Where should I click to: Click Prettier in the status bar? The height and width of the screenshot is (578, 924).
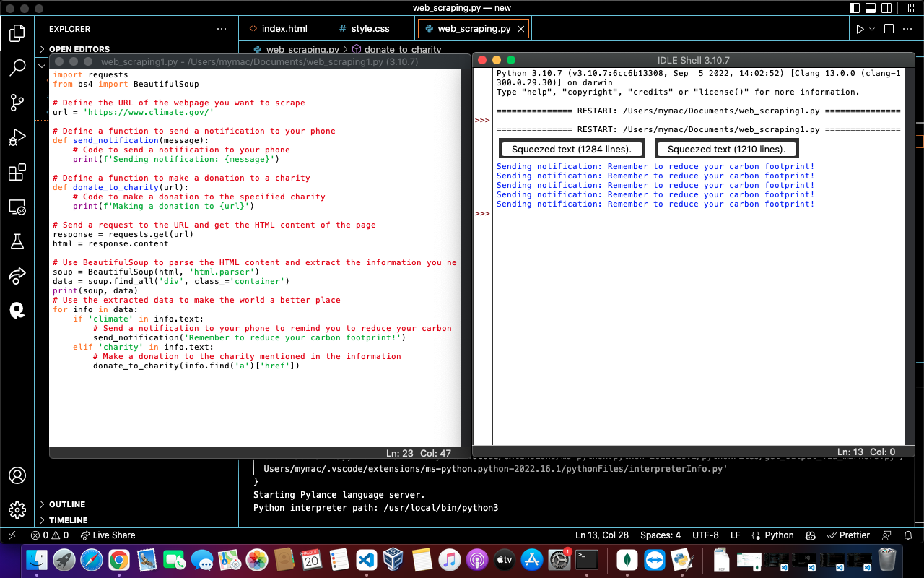tap(849, 535)
